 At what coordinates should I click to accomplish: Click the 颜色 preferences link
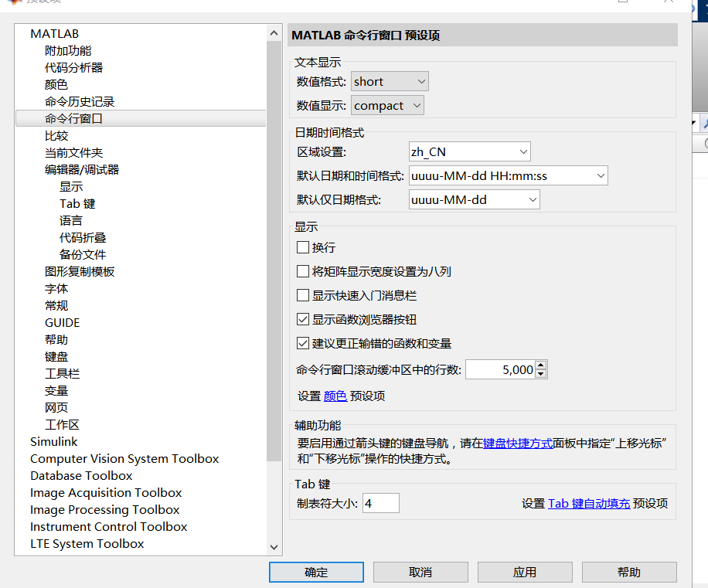click(335, 396)
